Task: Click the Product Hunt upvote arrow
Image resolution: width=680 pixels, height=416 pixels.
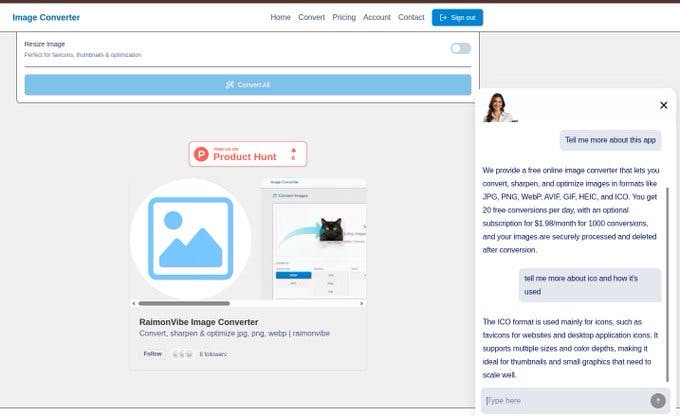Action: tap(294, 150)
